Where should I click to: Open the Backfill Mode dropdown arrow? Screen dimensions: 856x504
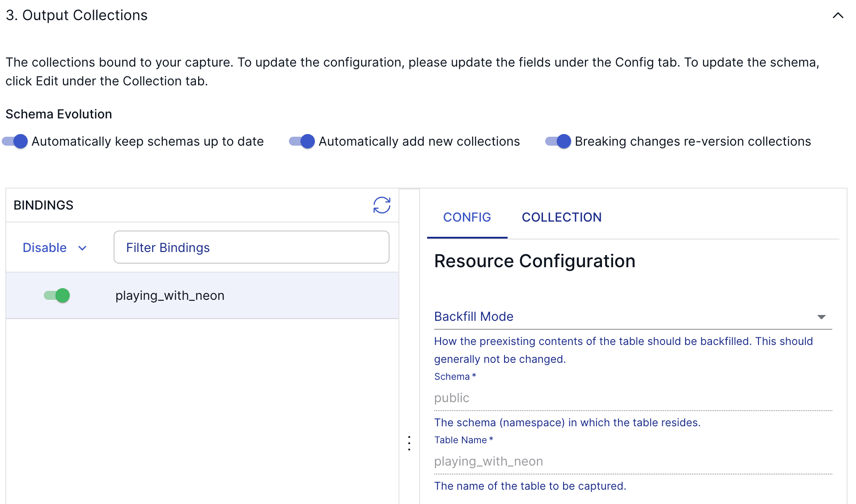coord(821,317)
